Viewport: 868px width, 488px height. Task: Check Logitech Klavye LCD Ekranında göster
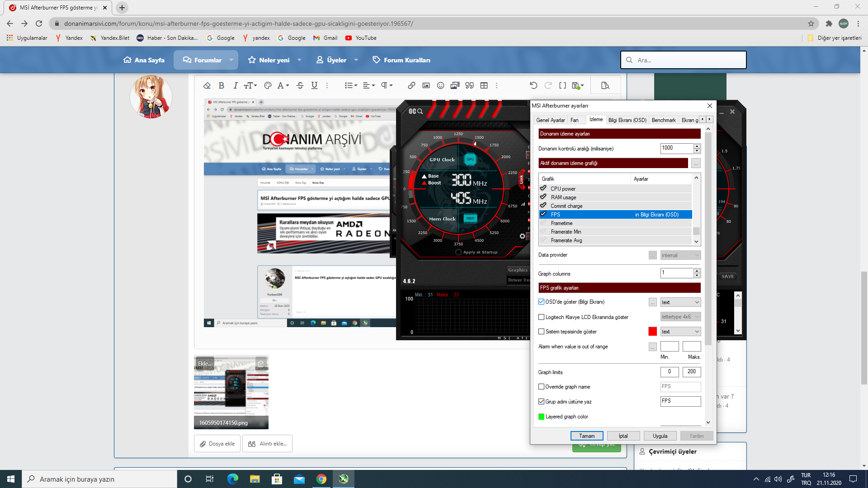click(541, 317)
